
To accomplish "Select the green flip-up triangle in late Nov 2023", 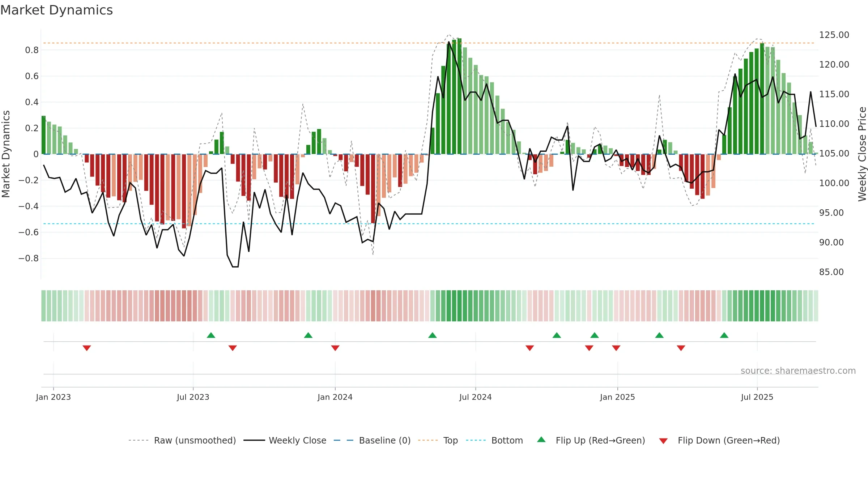I will pos(308,335).
